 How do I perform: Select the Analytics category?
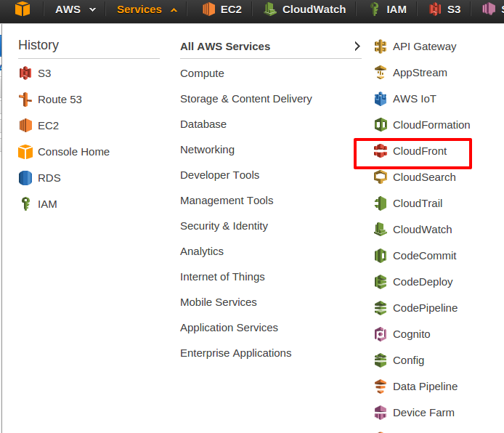[x=202, y=251]
